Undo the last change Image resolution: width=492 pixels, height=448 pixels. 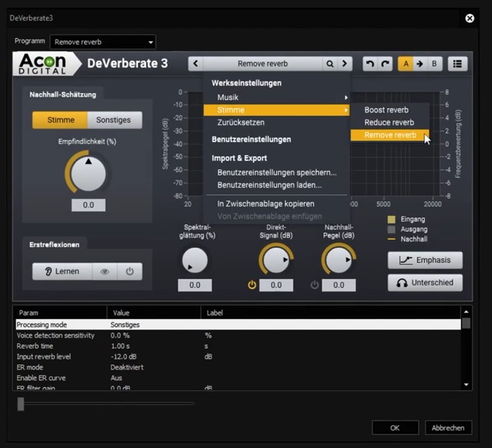(x=370, y=63)
